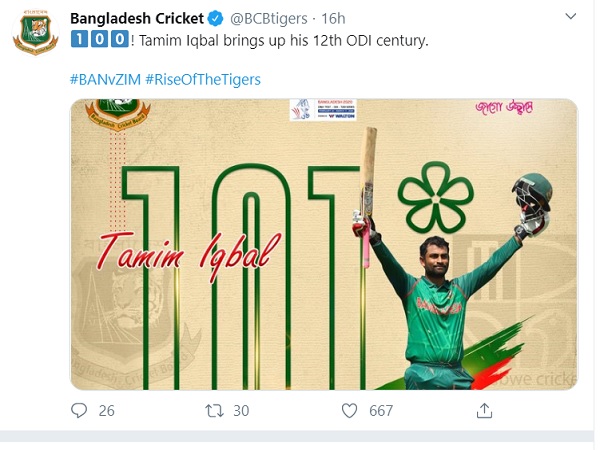Viewport: 600px width, 450px height.
Task: Click the keycap 100 emoji in tweet
Action: 95,43
